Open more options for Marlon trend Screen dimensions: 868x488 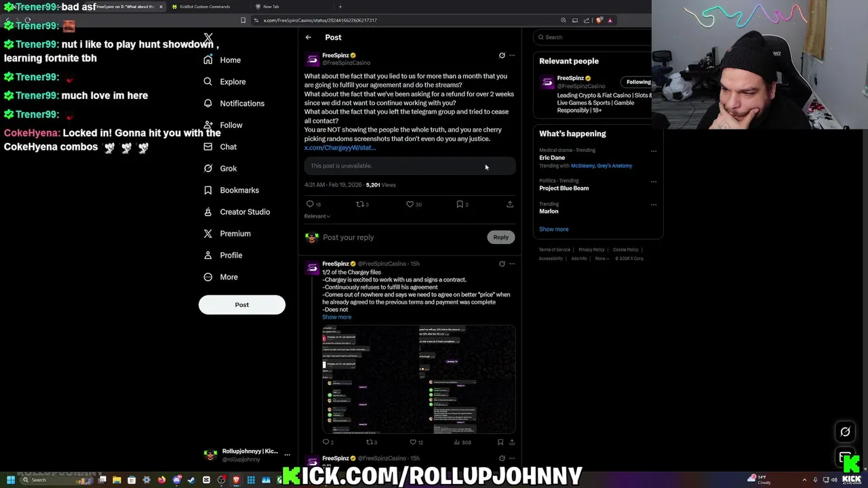[654, 205]
